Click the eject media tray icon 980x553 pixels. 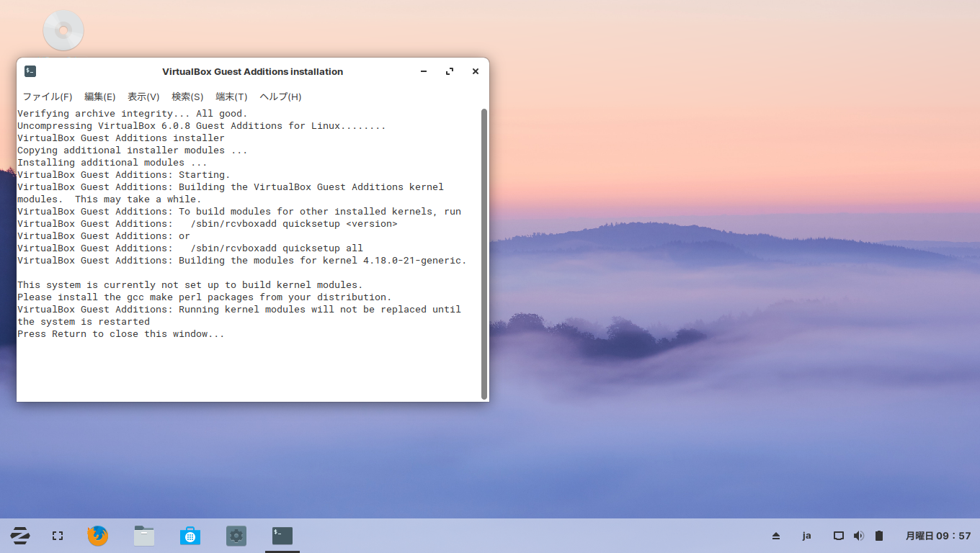point(776,536)
